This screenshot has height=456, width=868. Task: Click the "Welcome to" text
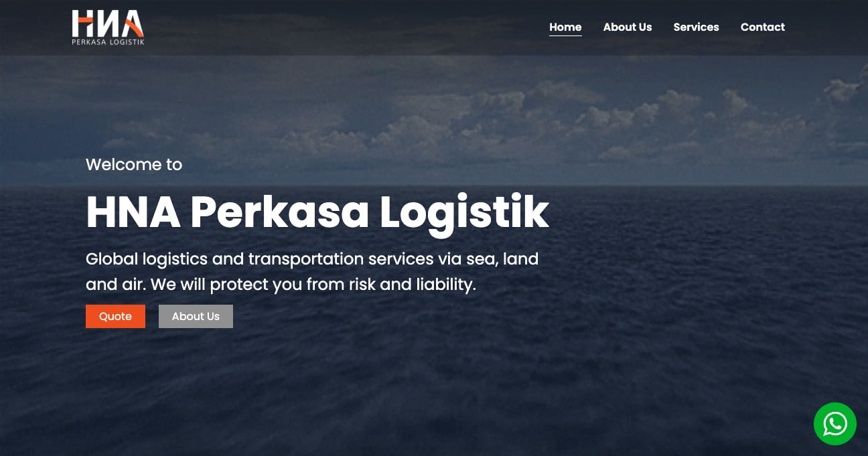click(134, 164)
